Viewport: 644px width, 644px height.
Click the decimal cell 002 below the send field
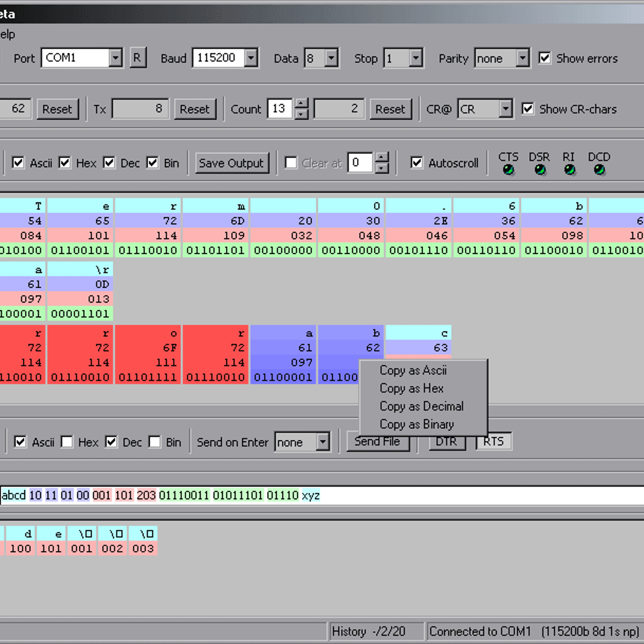point(113,548)
